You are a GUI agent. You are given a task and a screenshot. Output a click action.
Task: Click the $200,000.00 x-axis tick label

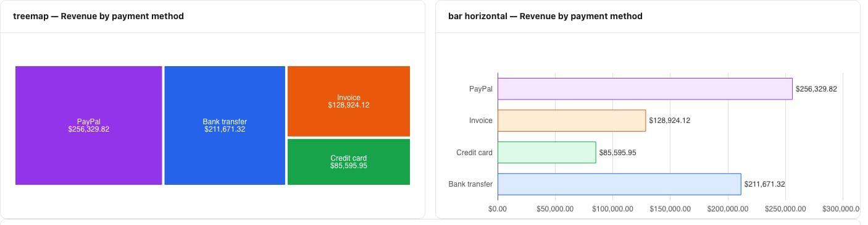[727, 209]
